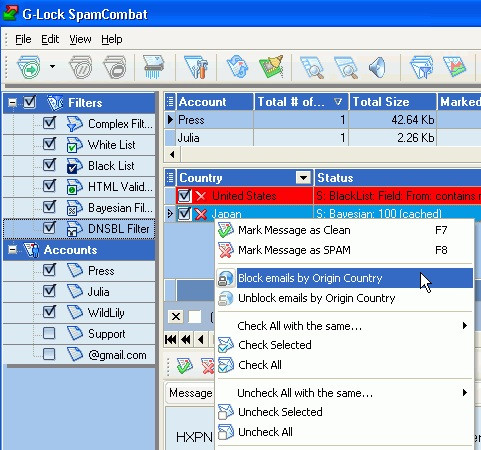This screenshot has width=481, height=450.
Task: Collapse the Filters tree group
Action: click(12, 103)
